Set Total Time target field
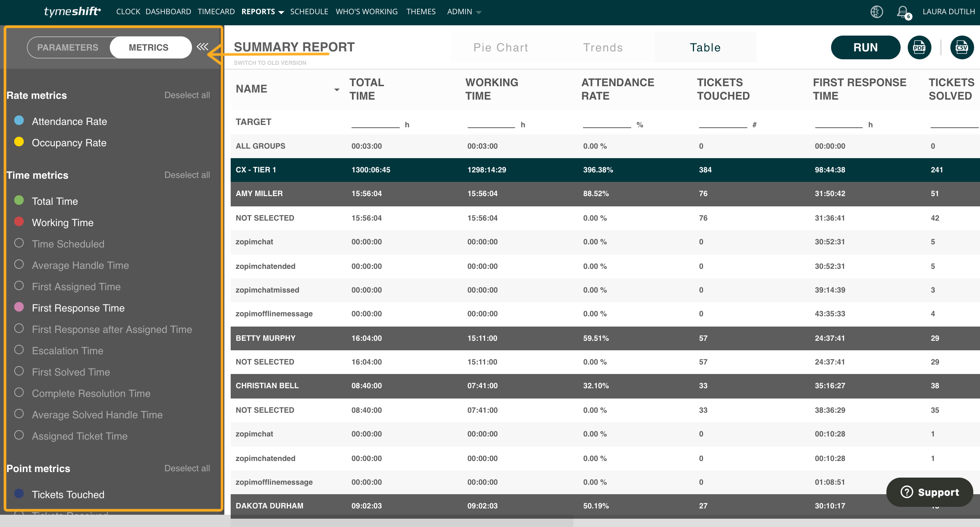This screenshot has width=980, height=527. 375,123
